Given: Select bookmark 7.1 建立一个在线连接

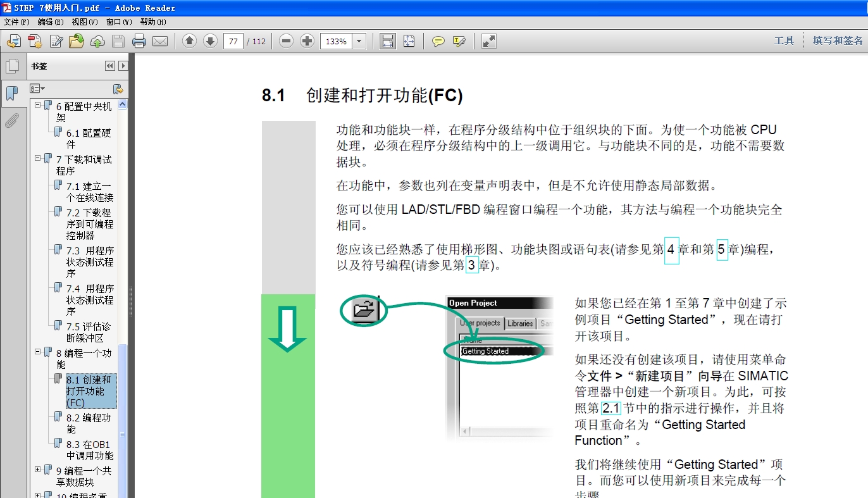Looking at the screenshot, I should [x=90, y=192].
